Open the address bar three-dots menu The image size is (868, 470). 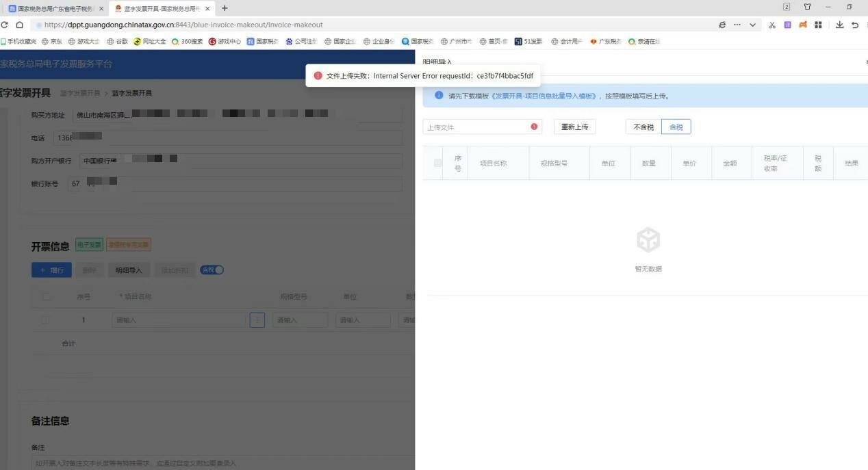click(x=737, y=25)
